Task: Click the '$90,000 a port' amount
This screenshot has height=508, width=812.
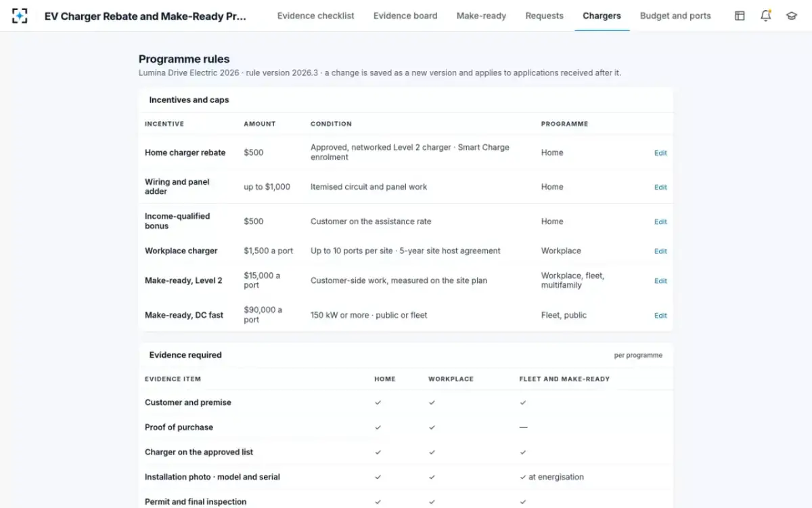Action: click(x=263, y=315)
